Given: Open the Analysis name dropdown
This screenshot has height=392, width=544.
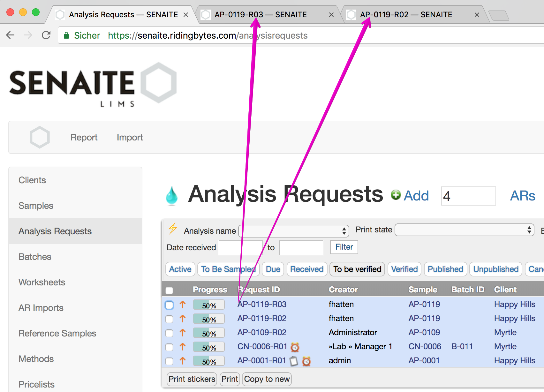Looking at the screenshot, I should tap(294, 231).
